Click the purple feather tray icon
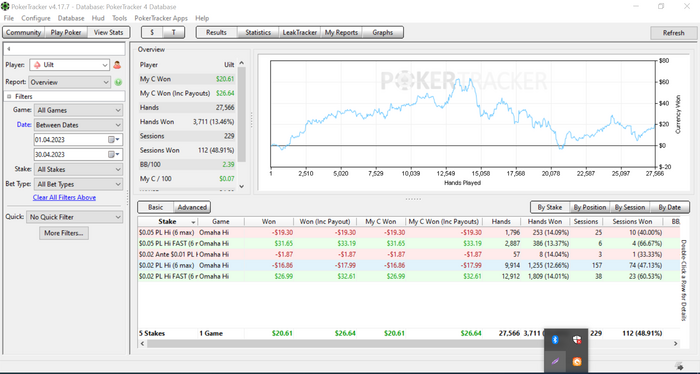 coord(555,362)
